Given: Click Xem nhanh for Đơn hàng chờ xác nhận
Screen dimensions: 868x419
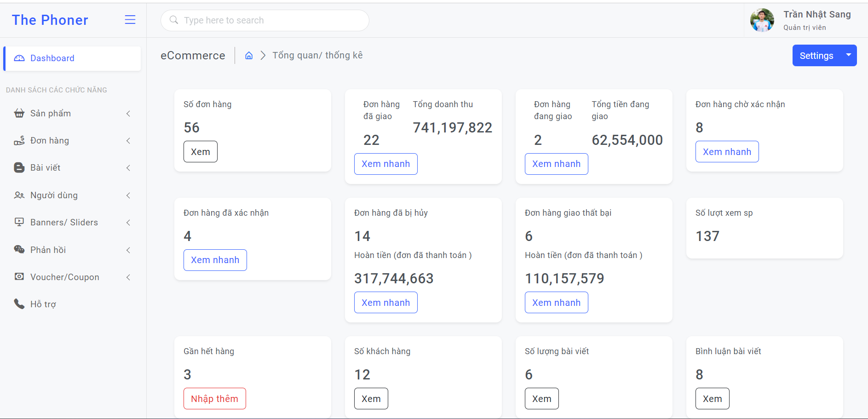Looking at the screenshot, I should 727,152.
